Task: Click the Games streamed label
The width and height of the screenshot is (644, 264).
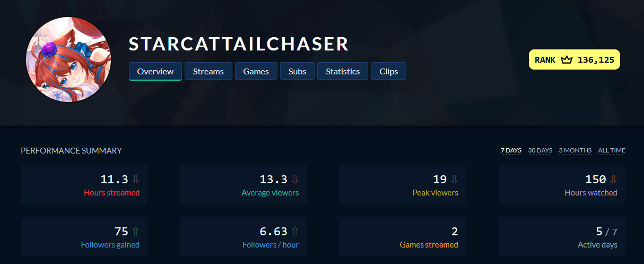Action: 429,245
